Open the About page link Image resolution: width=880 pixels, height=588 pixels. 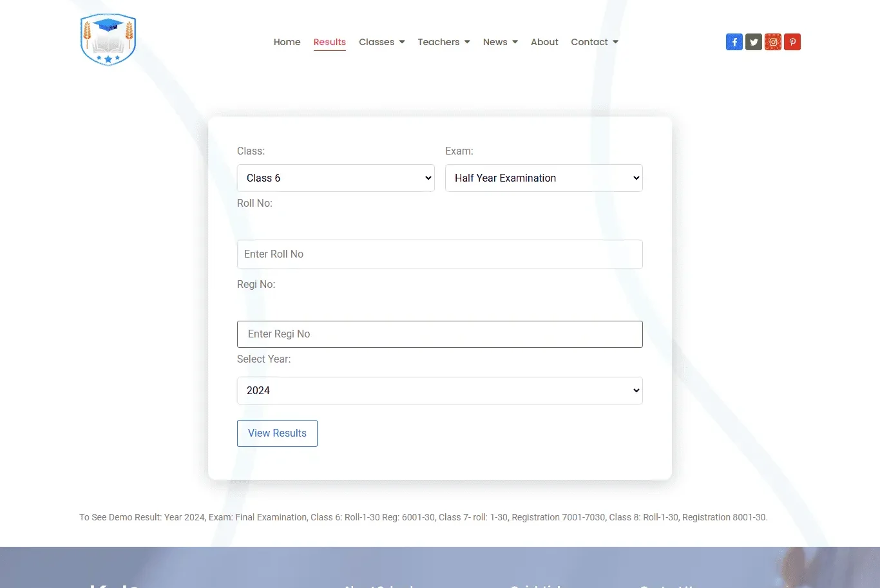coord(544,42)
